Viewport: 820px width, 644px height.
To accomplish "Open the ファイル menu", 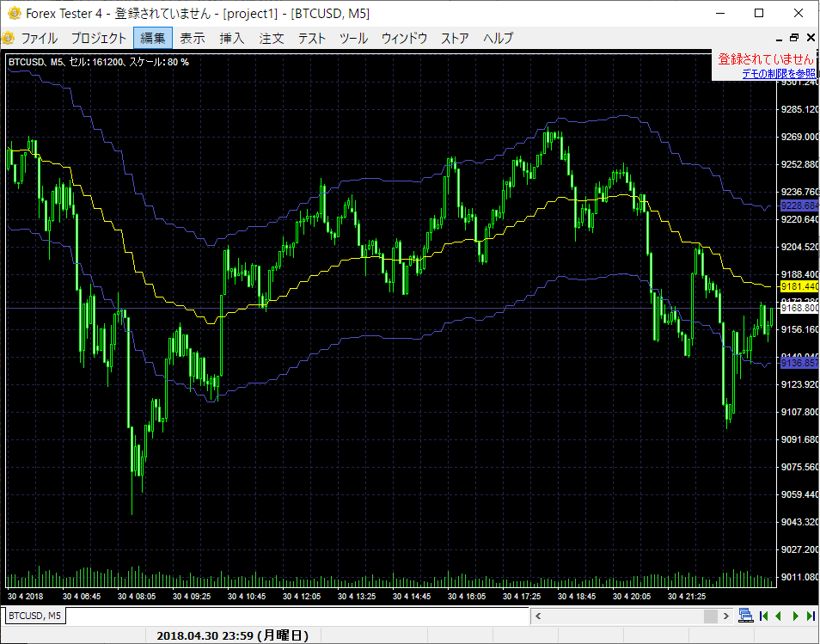I will pos(39,38).
